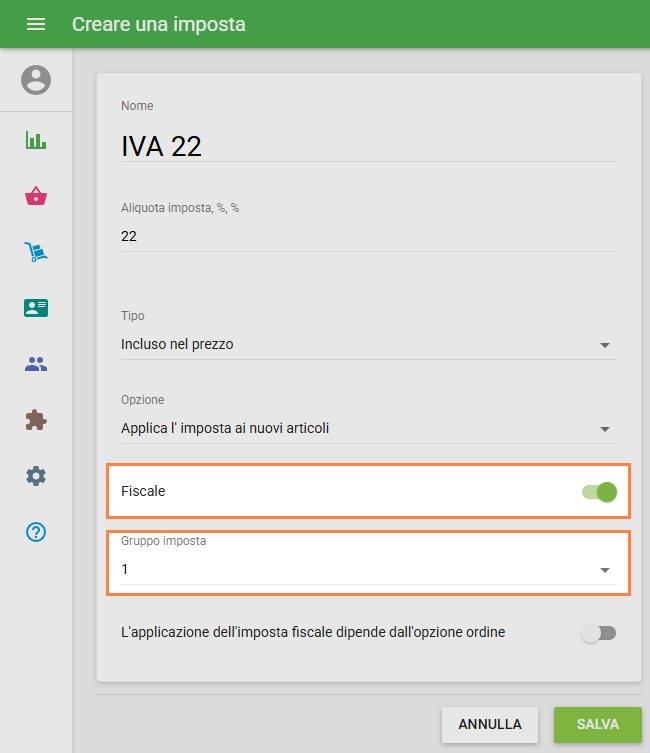Viewport: 650px width, 753px height.
Task: Open Settings gear icon in sidebar
Action: pyautogui.click(x=36, y=476)
